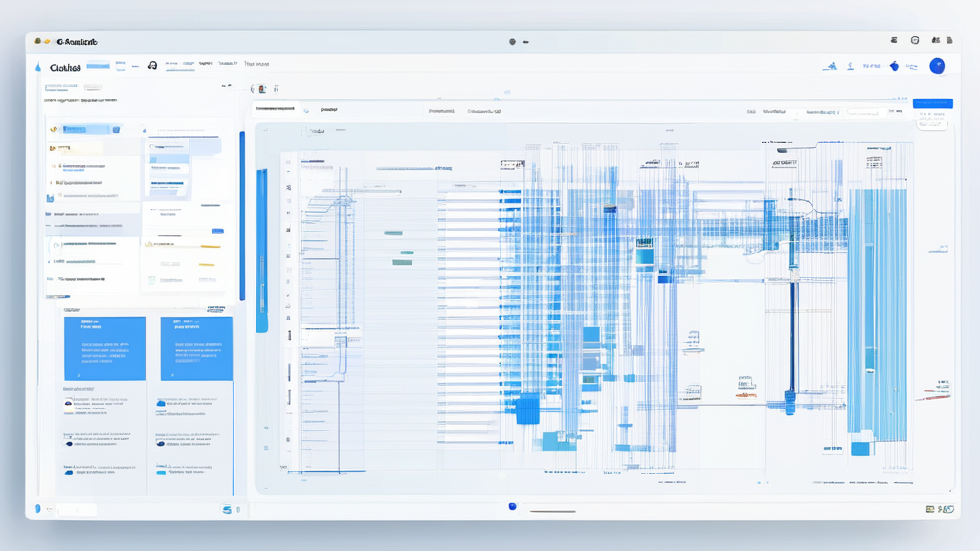Click the water drop logo icon
Viewport: 980px width, 551px height.
click(38, 67)
